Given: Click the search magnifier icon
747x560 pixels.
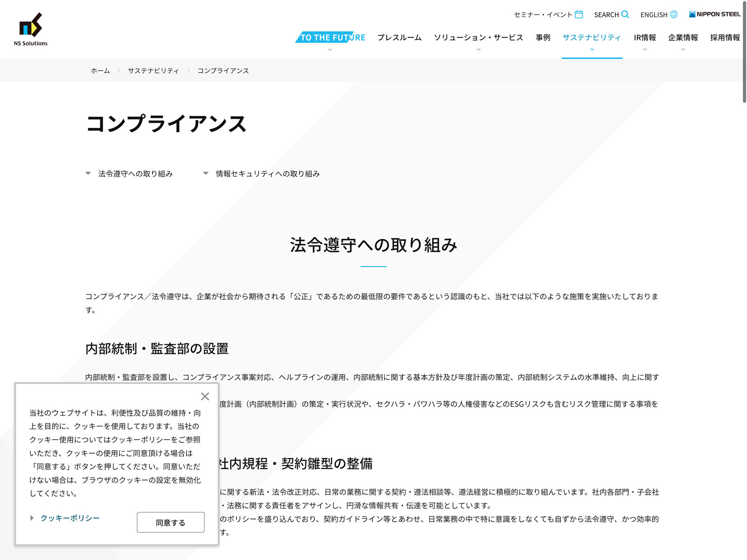Looking at the screenshot, I should pyautogui.click(x=625, y=14).
